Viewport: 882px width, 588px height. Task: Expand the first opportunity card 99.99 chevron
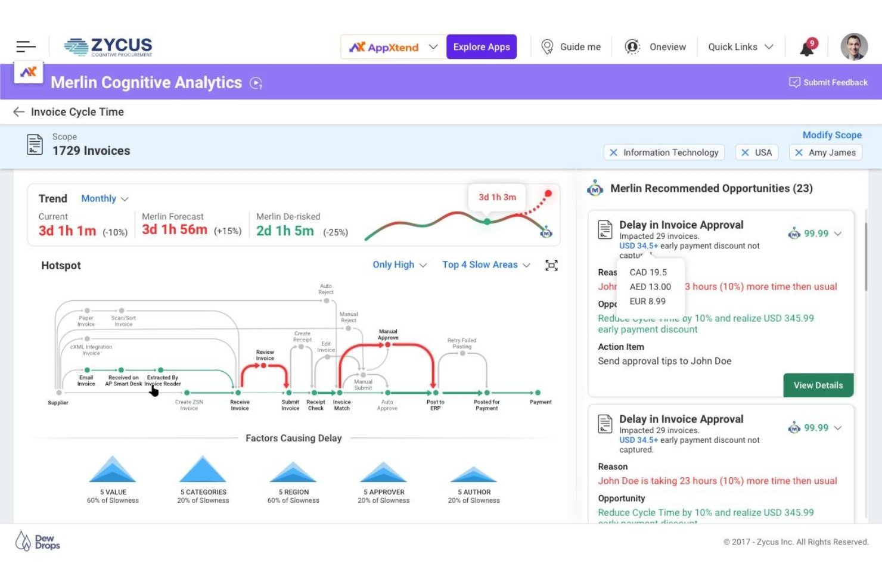point(838,234)
